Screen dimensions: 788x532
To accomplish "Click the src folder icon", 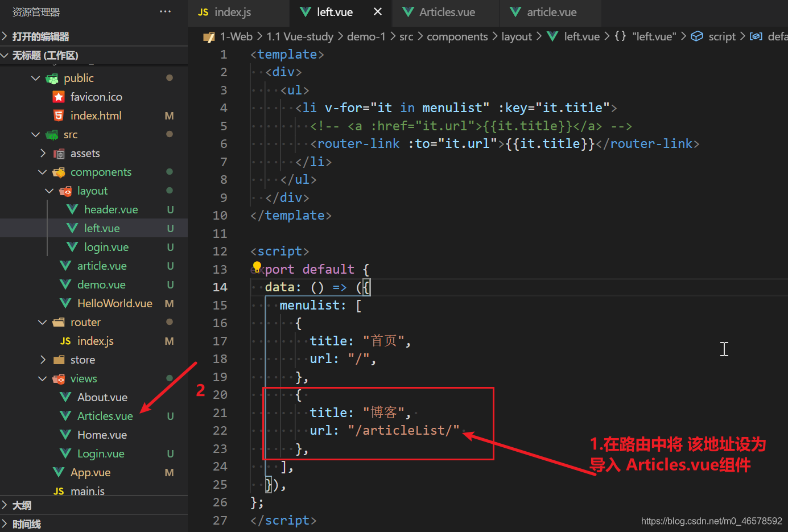I will pos(52,135).
